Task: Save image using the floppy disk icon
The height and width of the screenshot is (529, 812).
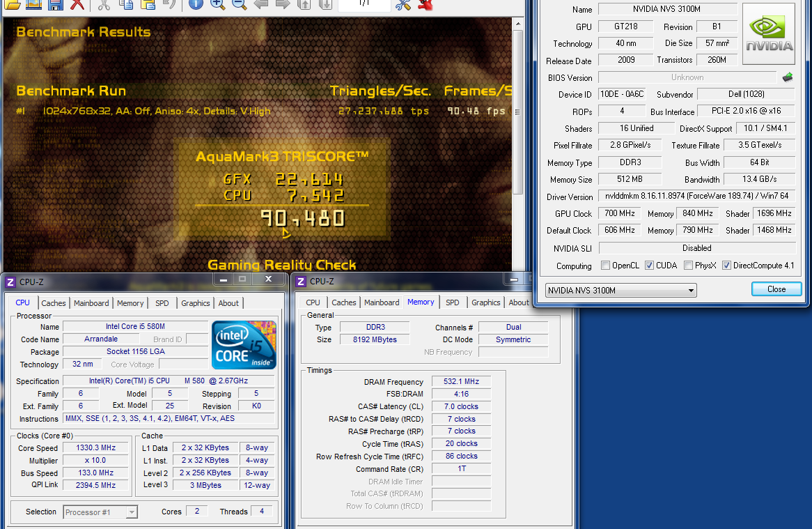Action: pyautogui.click(x=55, y=5)
